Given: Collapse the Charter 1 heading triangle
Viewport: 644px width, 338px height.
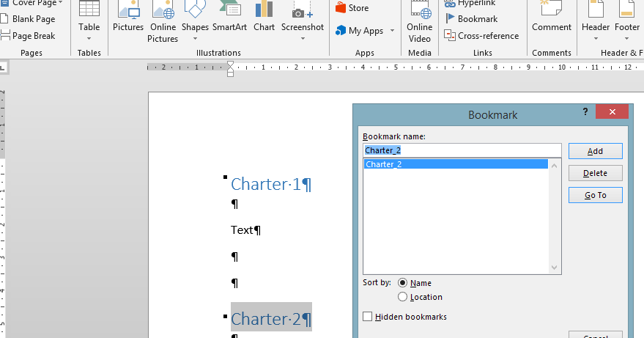Looking at the screenshot, I should click(x=225, y=177).
